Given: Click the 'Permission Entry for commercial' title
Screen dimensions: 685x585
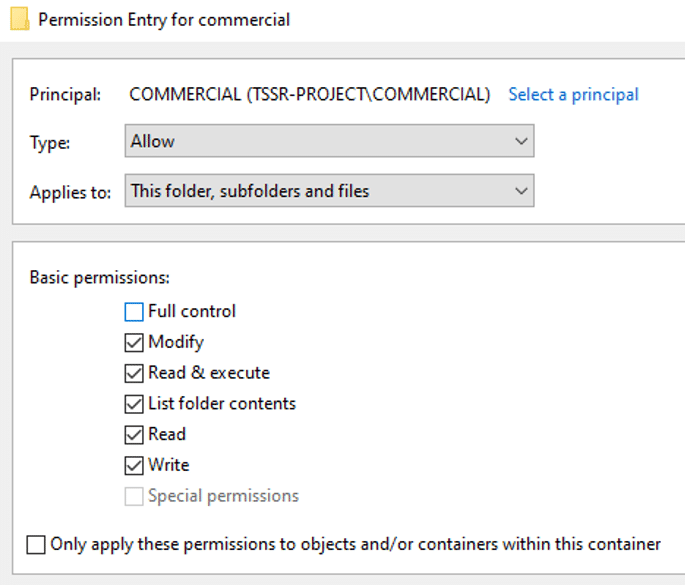Looking at the screenshot, I should coord(164,20).
